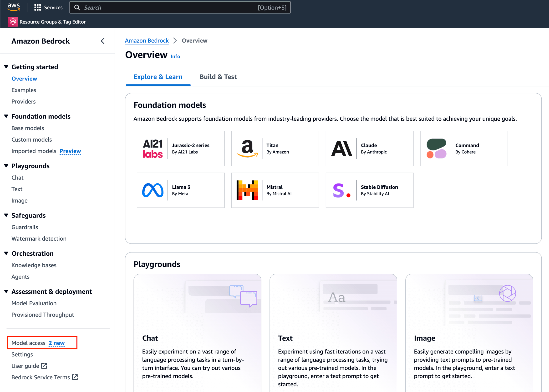Select the Explore & Learn tab
Viewport: 549px width, 392px height.
(158, 77)
